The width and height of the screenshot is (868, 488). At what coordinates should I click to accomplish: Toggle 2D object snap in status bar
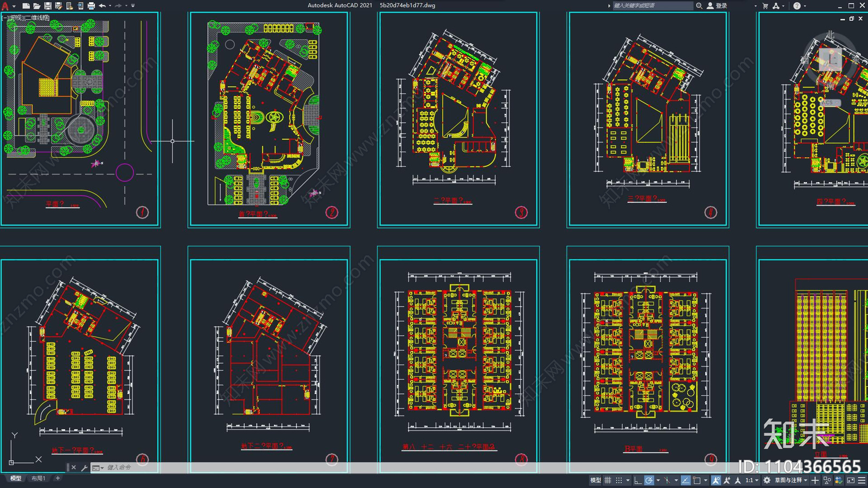tap(697, 480)
